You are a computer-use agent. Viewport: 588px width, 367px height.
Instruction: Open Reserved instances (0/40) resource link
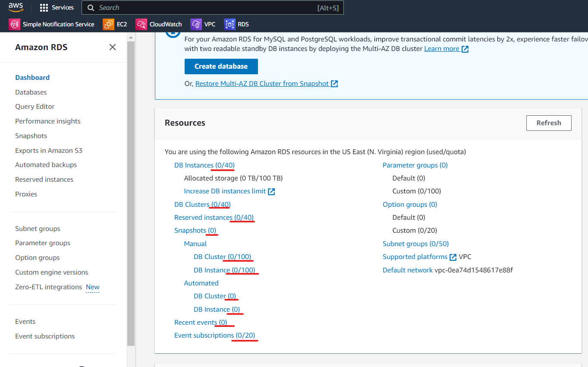[x=214, y=218]
